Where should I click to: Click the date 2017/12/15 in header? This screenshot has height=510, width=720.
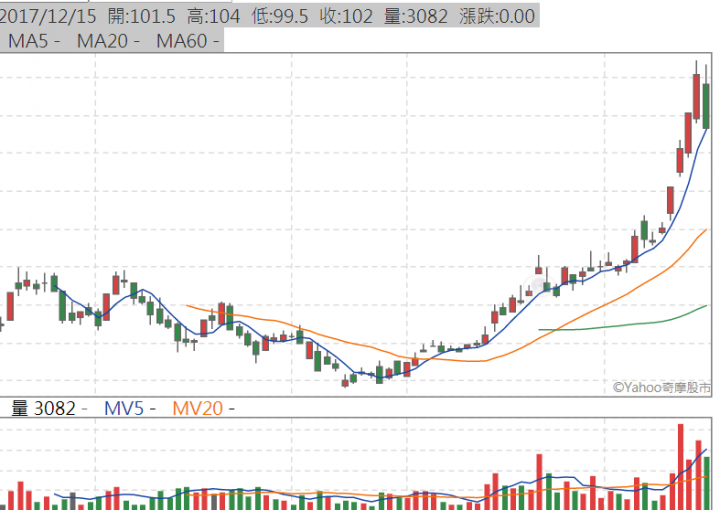pyautogui.click(x=48, y=17)
